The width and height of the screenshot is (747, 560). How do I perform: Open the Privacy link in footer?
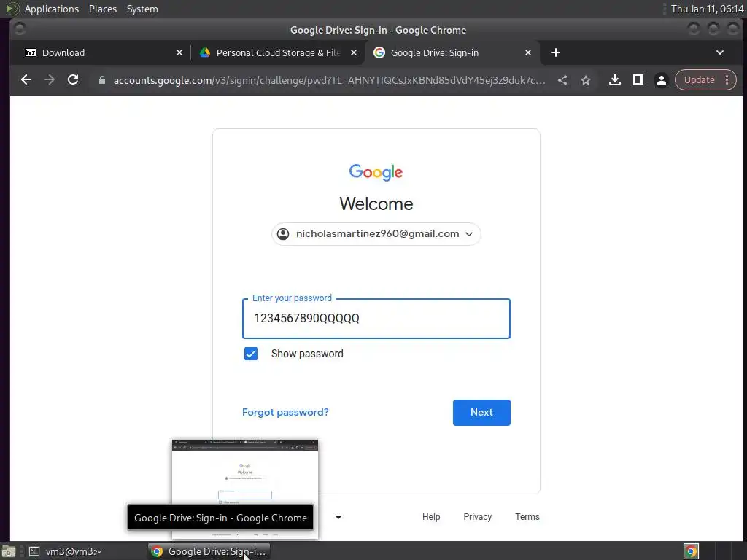pyautogui.click(x=477, y=517)
